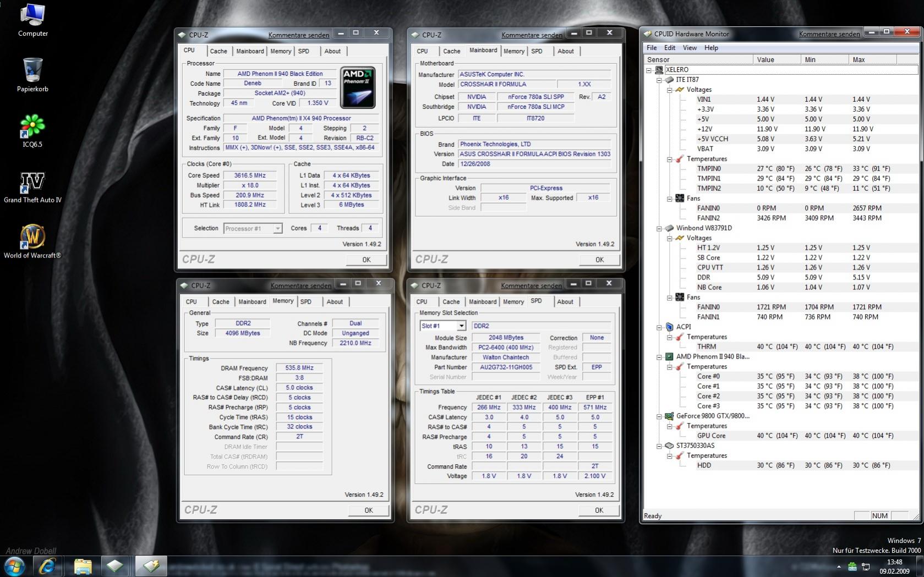
Task: Open the File menu in Hardware Monitor
Action: tap(652, 48)
